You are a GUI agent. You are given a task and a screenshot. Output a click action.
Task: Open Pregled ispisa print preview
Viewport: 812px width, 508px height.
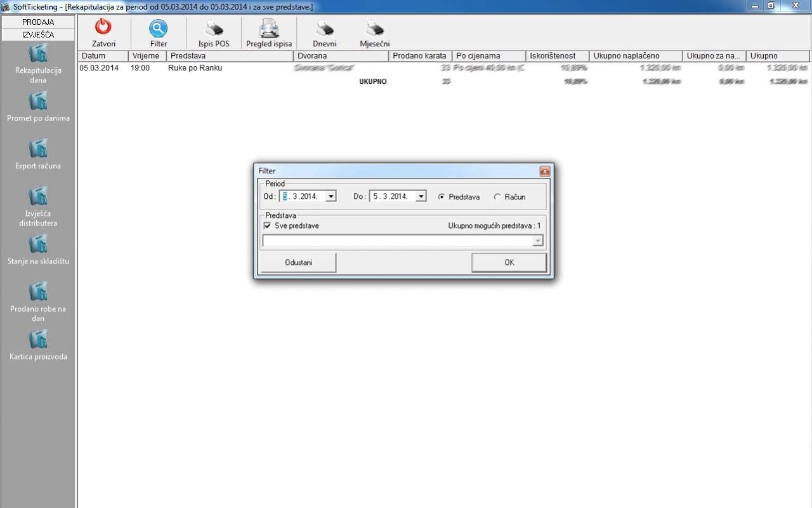269,29
